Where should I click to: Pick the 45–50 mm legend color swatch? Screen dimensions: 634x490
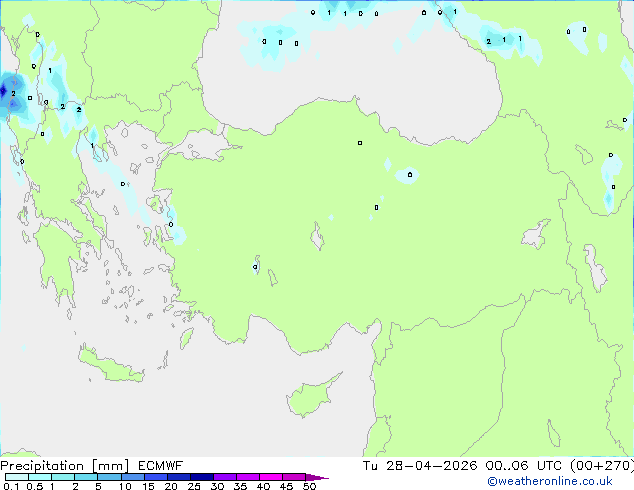294,477
